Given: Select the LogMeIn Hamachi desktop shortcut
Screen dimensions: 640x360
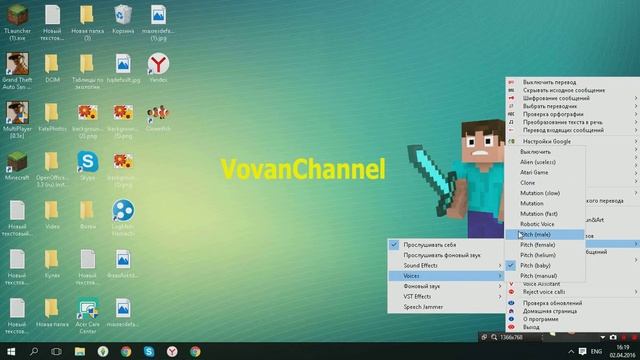Looking at the screenshot, I should point(123,218).
